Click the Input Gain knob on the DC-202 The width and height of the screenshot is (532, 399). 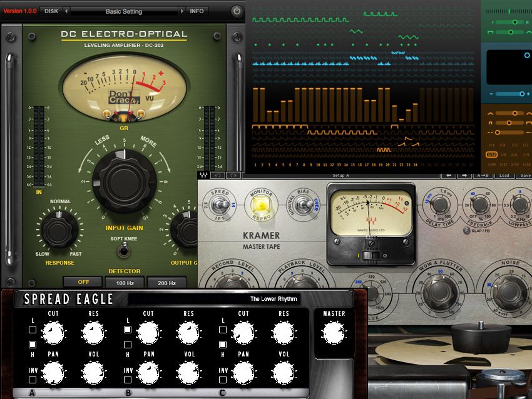point(124,181)
